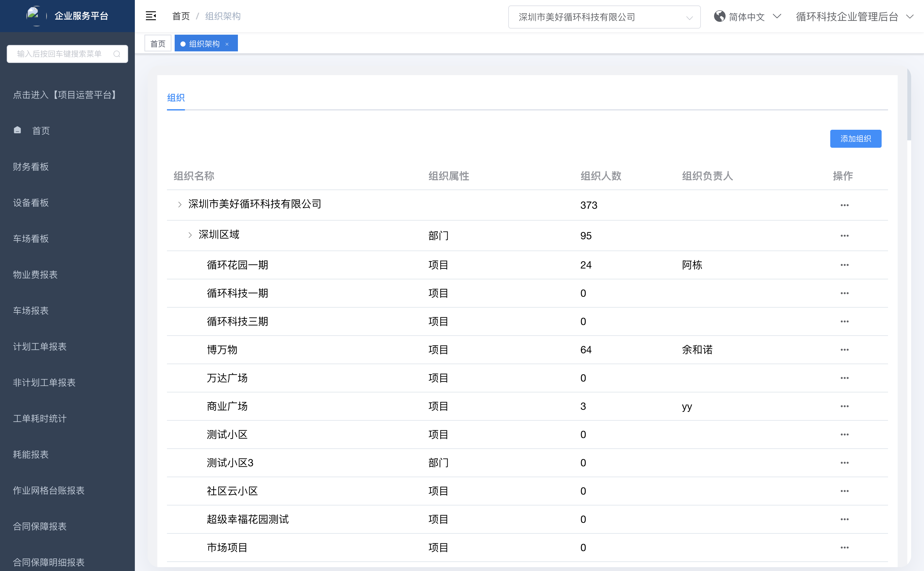The height and width of the screenshot is (571, 924).
Task: Open actions menu for 循环花园一期 row
Action: click(x=844, y=265)
